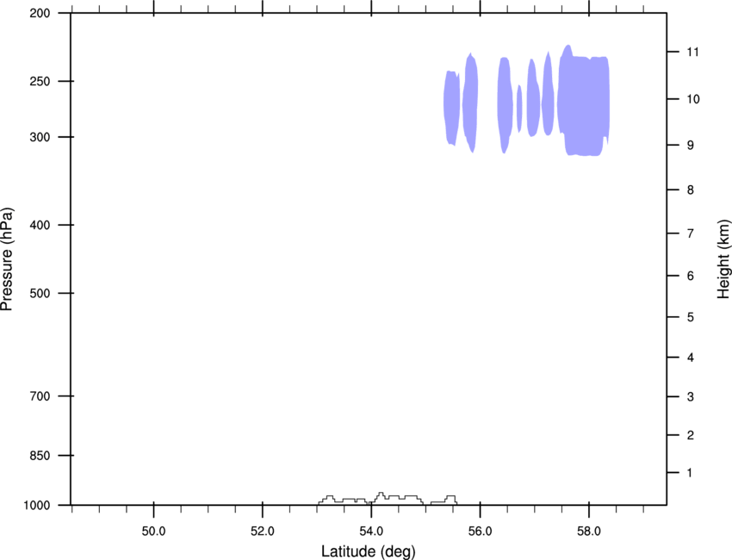
Task: Pick the 7 km height label
Action: (691, 233)
